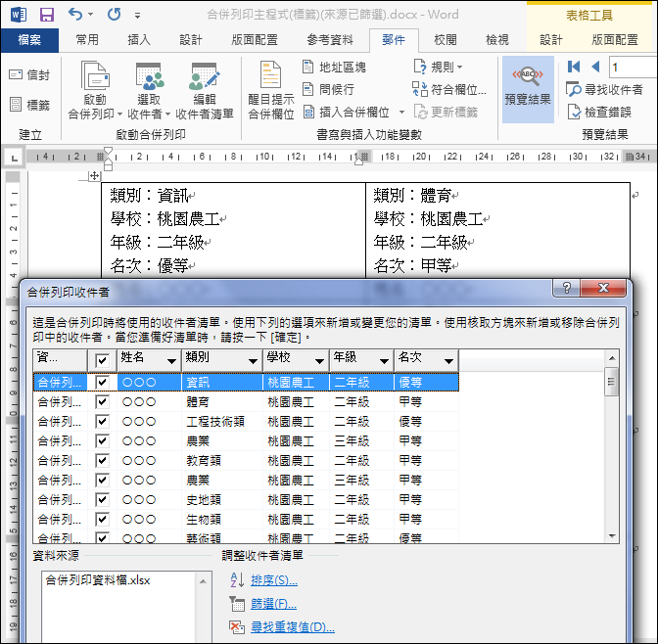Expand the quick access toolbar customize arrow

pyautogui.click(x=138, y=16)
